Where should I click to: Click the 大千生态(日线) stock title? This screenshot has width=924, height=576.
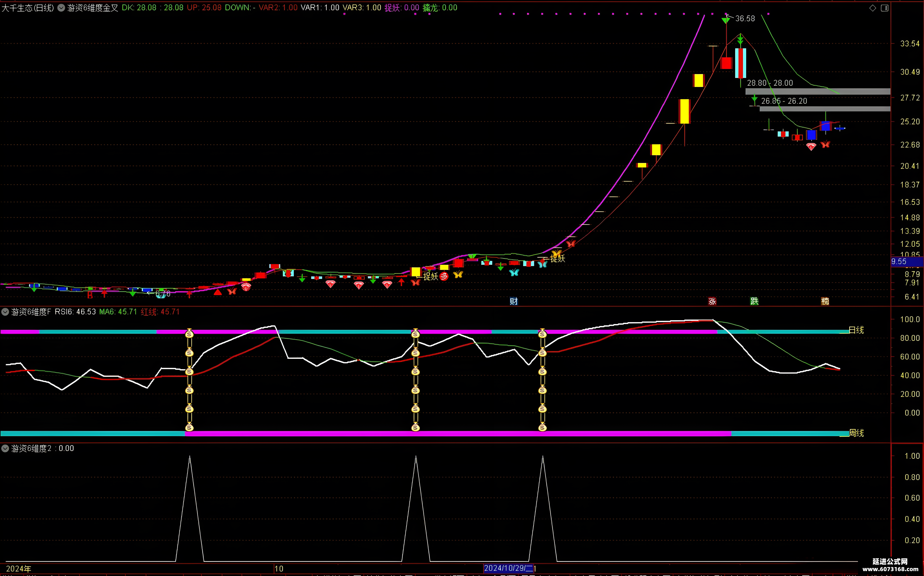coord(28,8)
